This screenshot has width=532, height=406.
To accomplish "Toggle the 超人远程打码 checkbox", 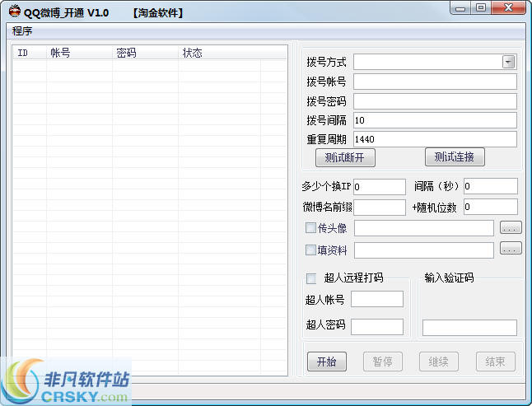I will pos(311,278).
